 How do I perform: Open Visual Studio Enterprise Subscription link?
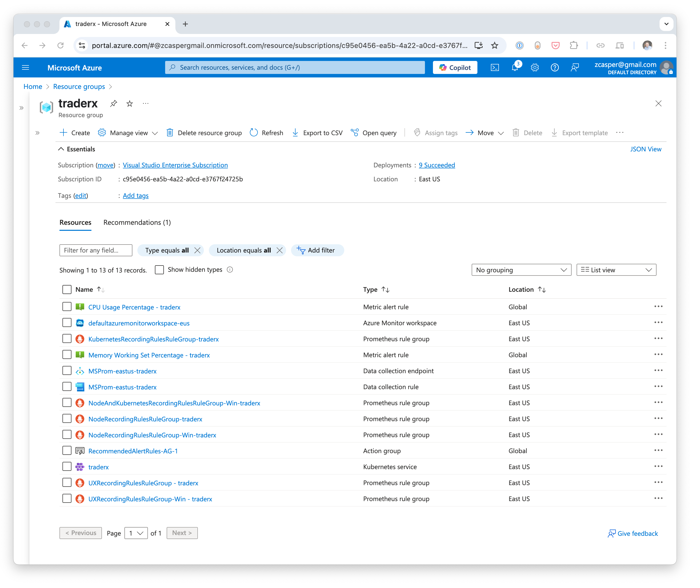(x=175, y=165)
